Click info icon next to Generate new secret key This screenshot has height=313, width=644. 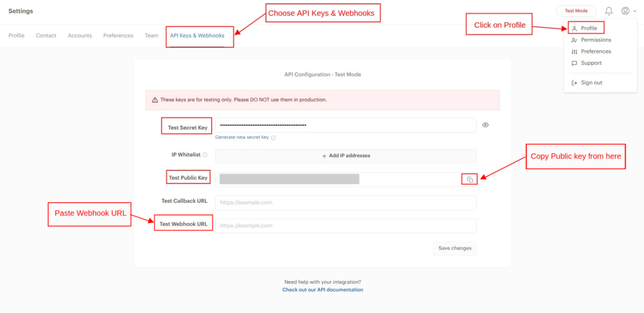[273, 138]
